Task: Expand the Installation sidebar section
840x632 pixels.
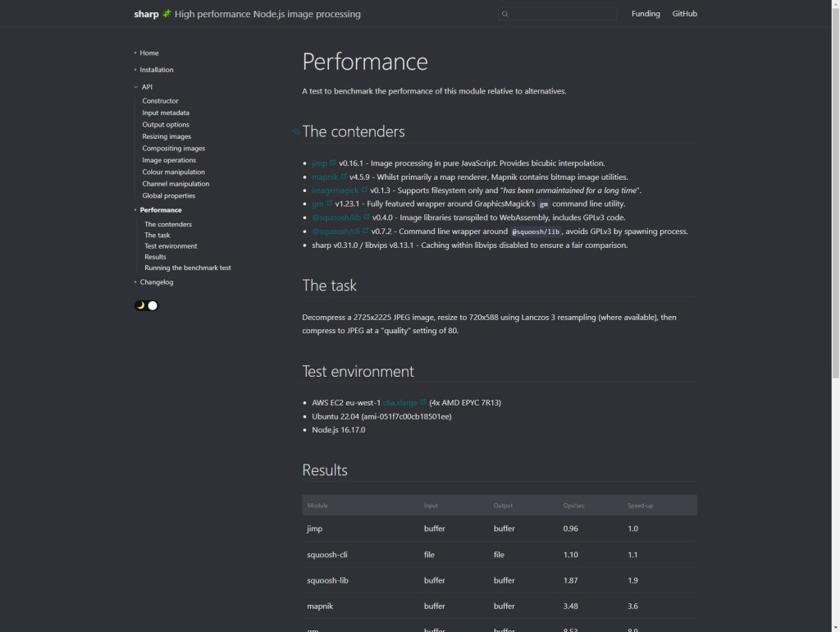Action: 136,70
